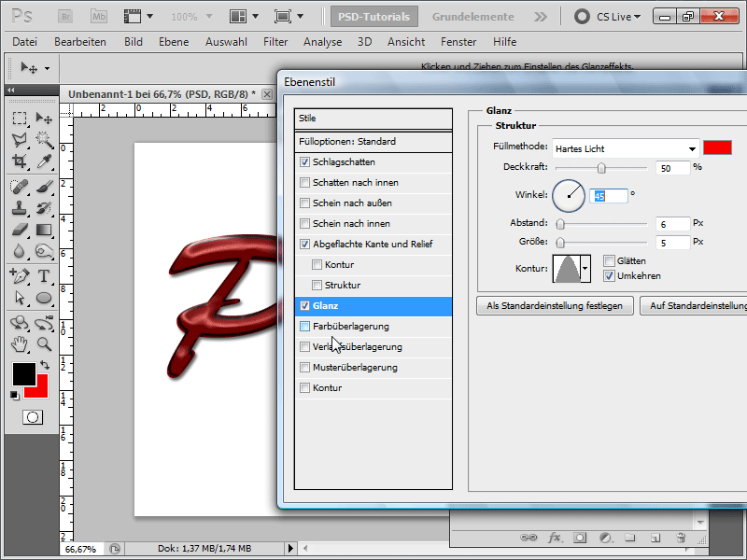747x560 pixels.
Task: Select the Pen tool
Action: (19, 275)
